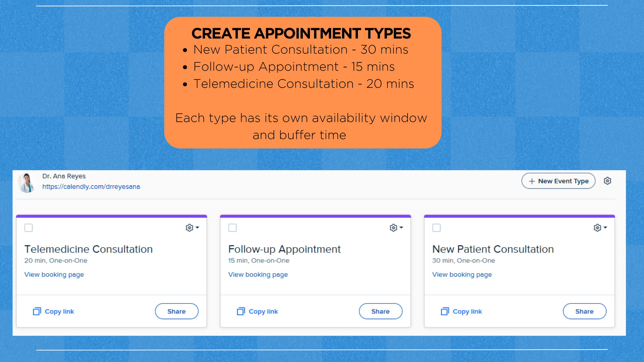Expand New Patient Consultation settings dropdown arrow
644x362 pixels.
pyautogui.click(x=605, y=228)
